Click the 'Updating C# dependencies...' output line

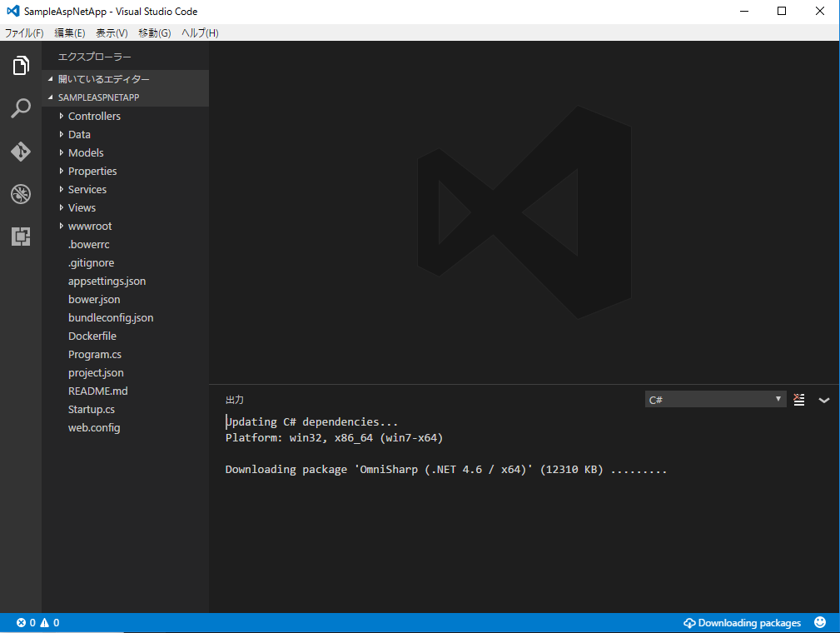coord(312,421)
